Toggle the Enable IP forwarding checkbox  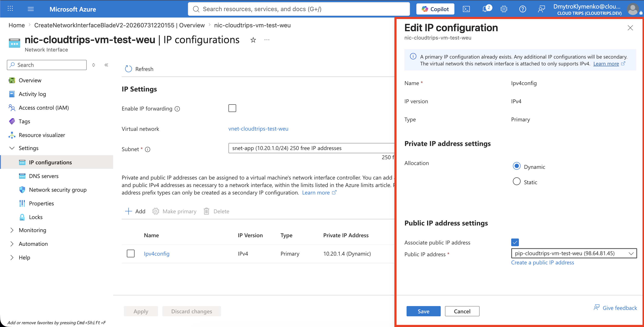tap(232, 108)
